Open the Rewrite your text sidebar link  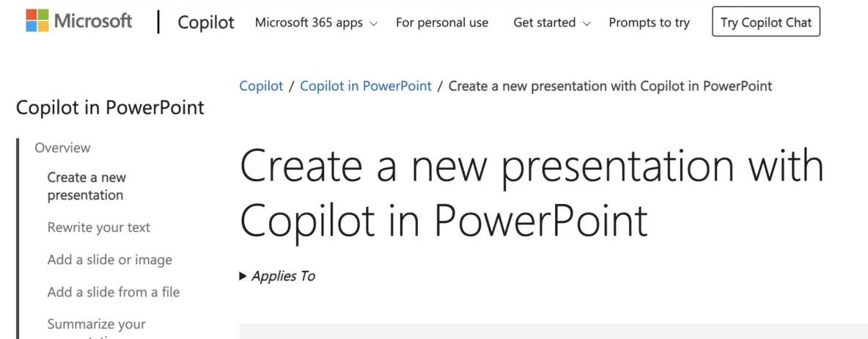(98, 227)
